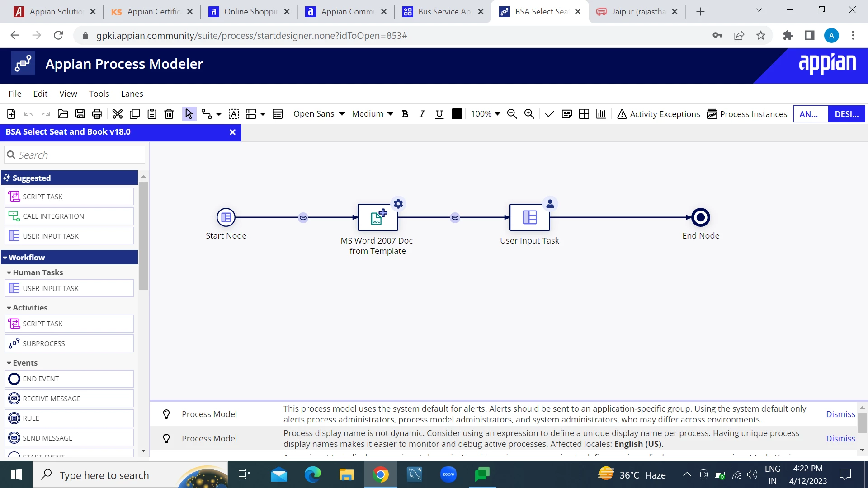Open the 100% zoom level dropdown

486,114
